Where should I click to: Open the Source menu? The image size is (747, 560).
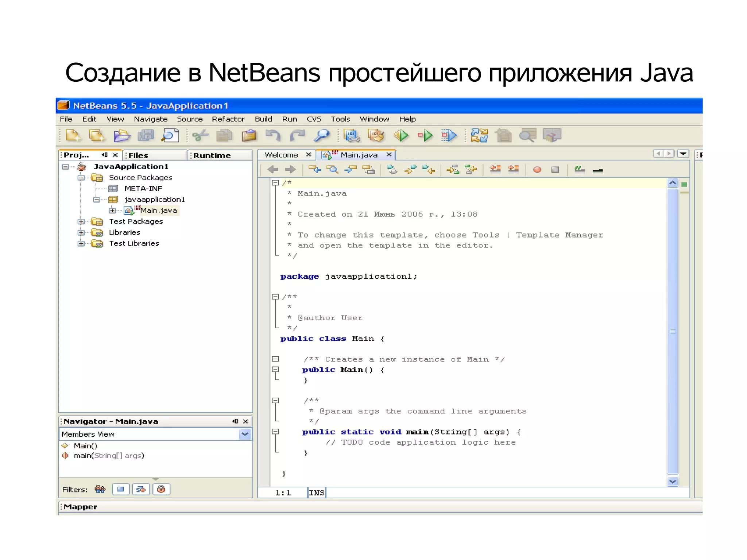click(190, 119)
